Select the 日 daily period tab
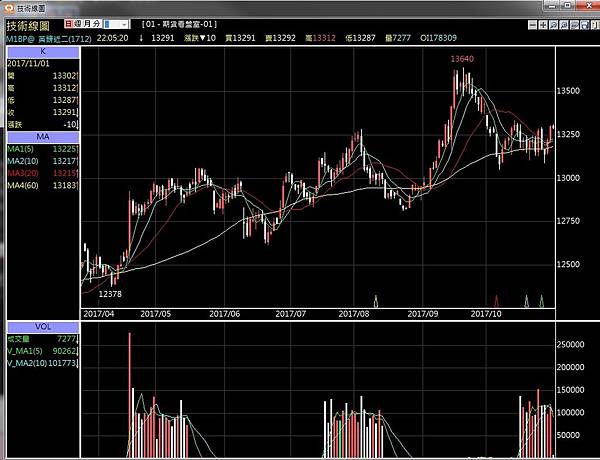 [x=68, y=24]
